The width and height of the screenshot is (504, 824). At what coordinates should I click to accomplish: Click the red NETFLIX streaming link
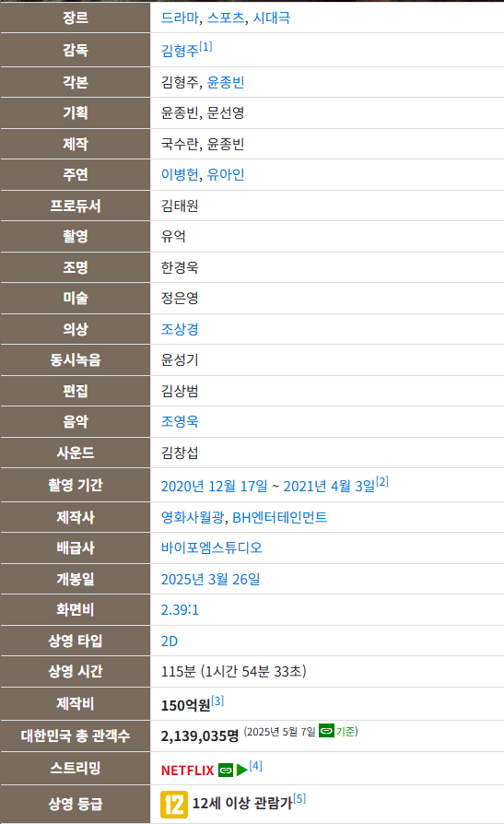[188, 771]
